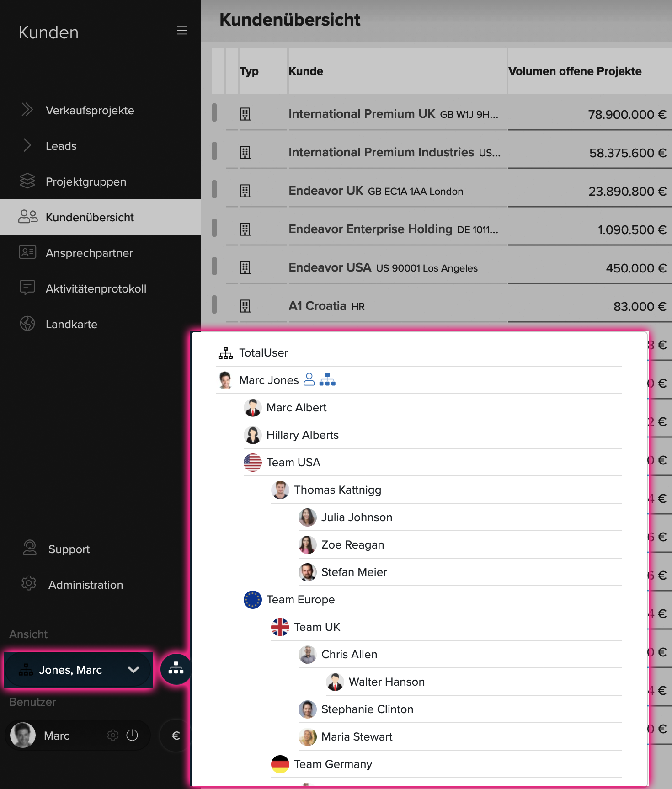
Task: Select Team Europe in the user tree
Action: 300,599
